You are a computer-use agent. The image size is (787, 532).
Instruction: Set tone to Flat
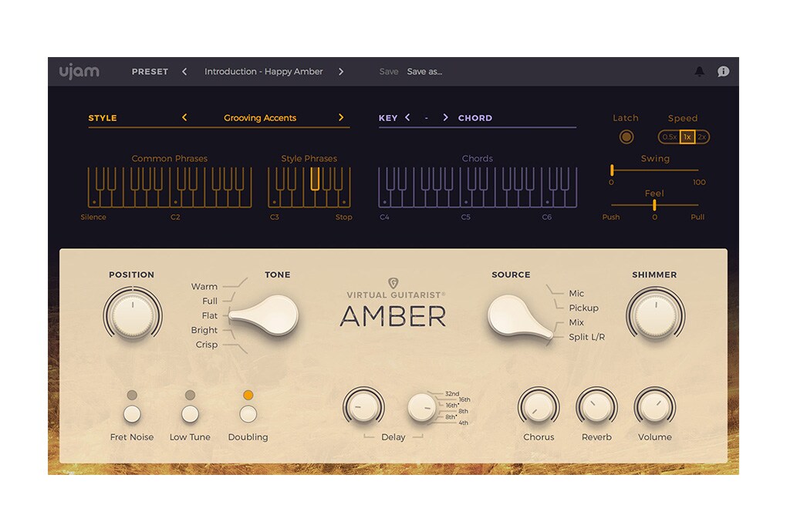[x=210, y=315]
